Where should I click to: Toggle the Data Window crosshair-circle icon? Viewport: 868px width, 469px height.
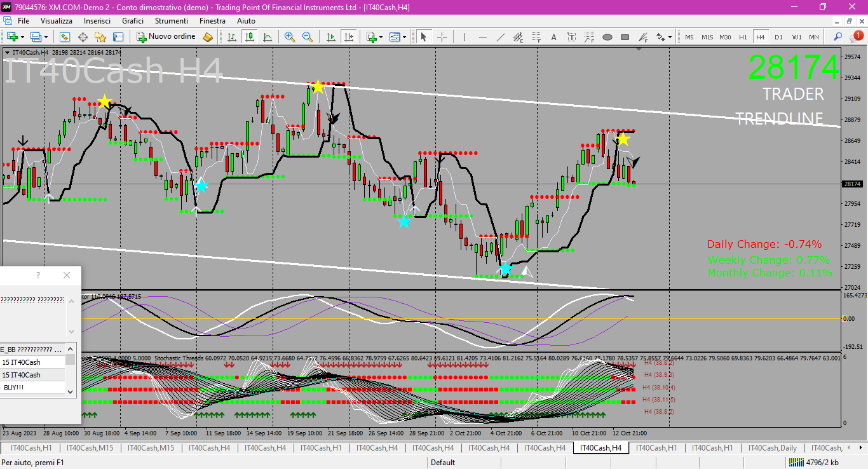pyautogui.click(x=83, y=37)
